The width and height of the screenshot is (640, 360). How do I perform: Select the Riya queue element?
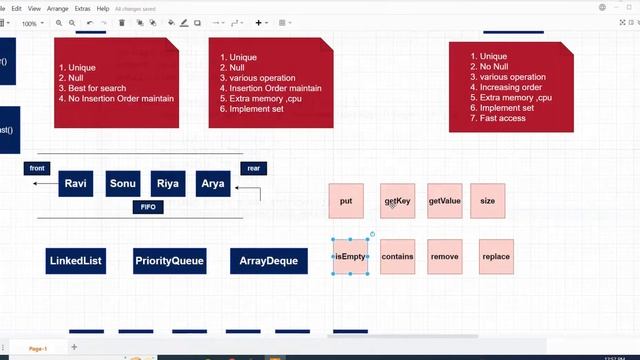pos(168,184)
